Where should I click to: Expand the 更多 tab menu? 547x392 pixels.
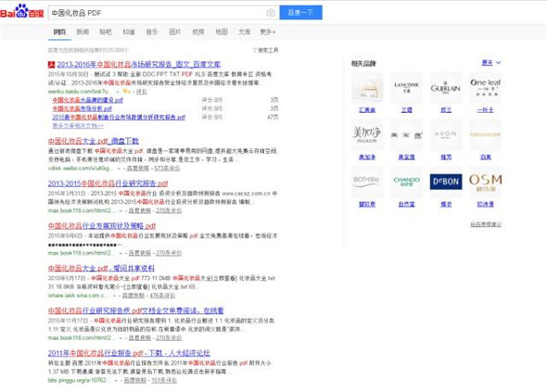click(x=268, y=32)
